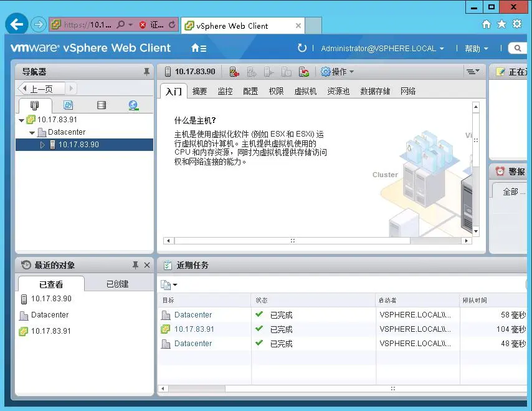Click the Recent Tasks clipboard icon

tap(168, 265)
